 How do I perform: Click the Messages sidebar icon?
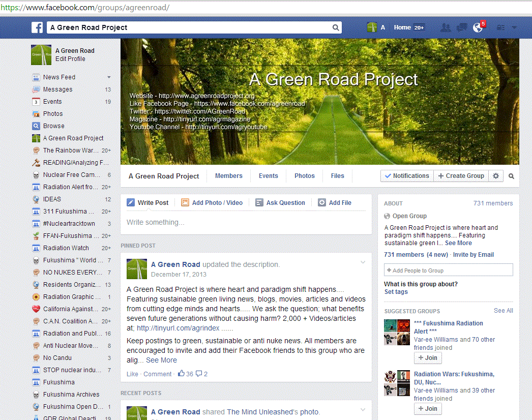click(36, 89)
